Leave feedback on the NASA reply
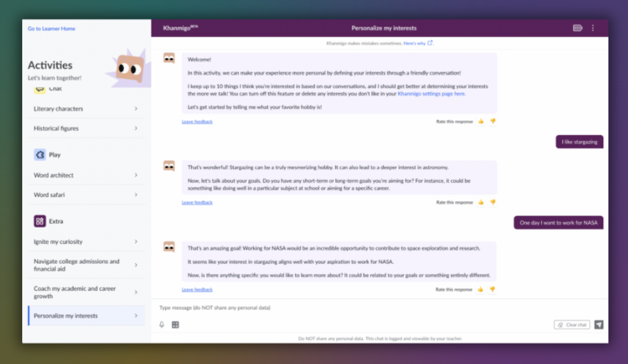 [x=197, y=289]
